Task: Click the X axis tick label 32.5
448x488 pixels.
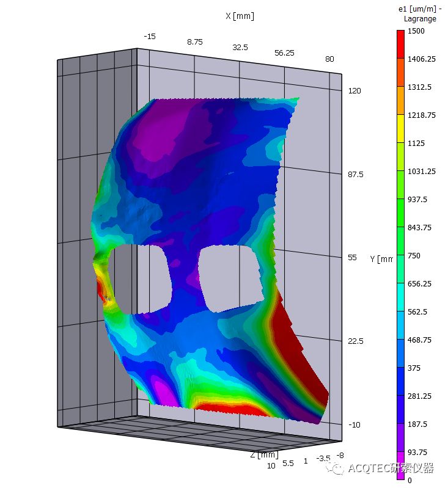Action: pyautogui.click(x=240, y=47)
